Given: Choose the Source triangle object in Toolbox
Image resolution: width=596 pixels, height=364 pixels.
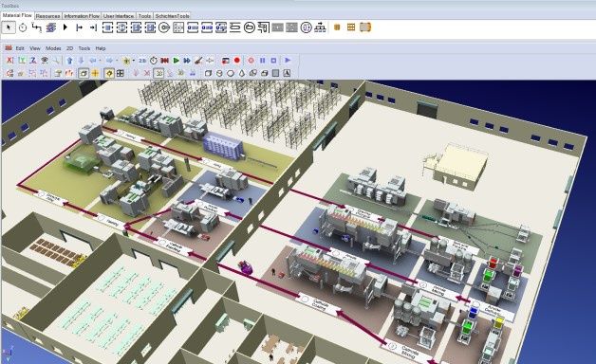Looking at the screenshot, I should (x=65, y=27).
